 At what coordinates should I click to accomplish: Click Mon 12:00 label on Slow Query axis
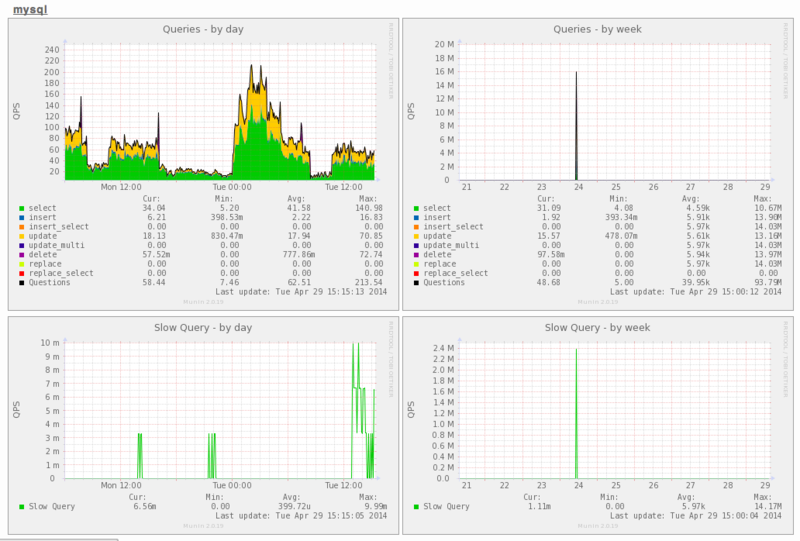121,485
